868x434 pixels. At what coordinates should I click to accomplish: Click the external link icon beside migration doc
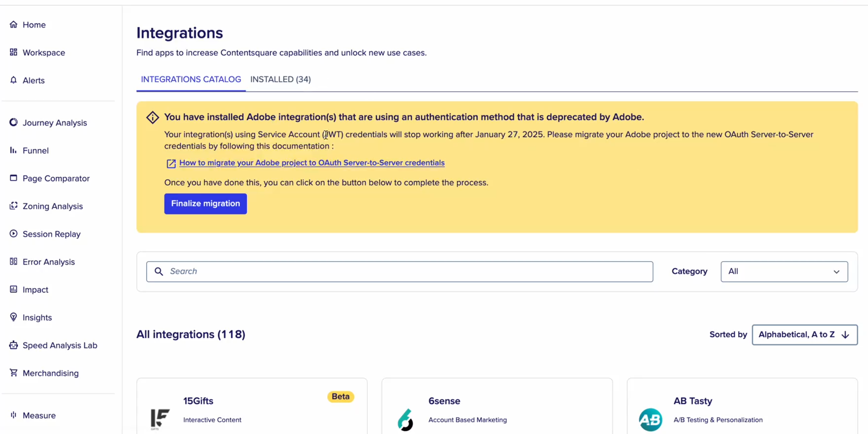tap(171, 164)
